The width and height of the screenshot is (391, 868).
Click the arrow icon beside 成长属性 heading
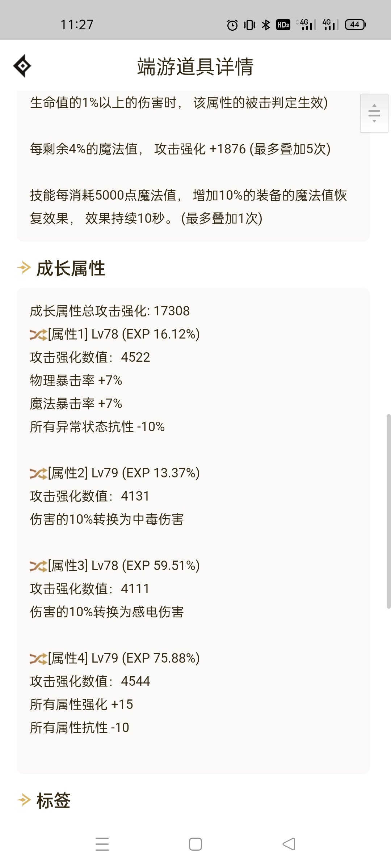(24, 268)
